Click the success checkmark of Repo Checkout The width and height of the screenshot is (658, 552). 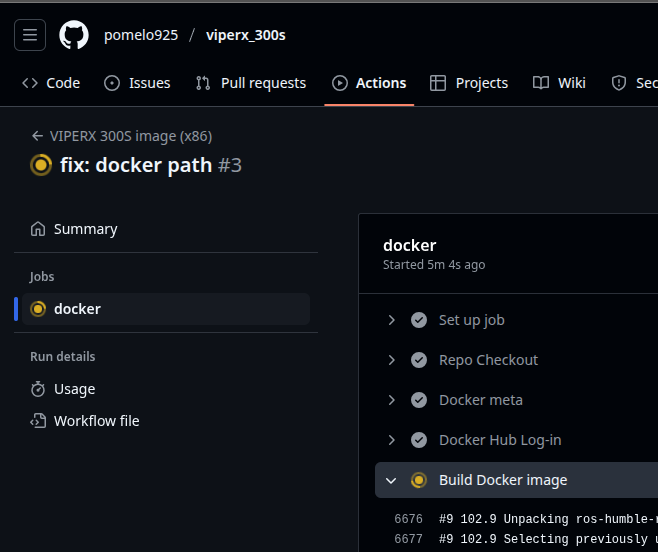coord(419,360)
